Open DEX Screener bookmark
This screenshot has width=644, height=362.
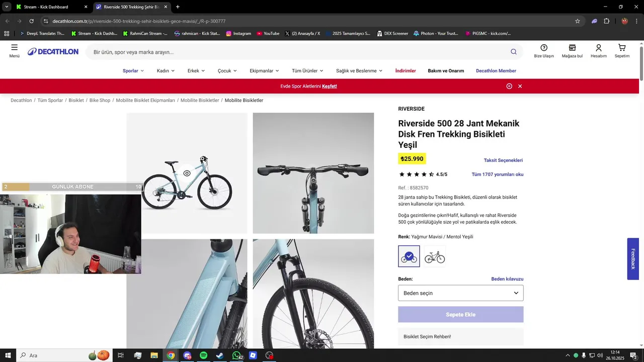392,34
